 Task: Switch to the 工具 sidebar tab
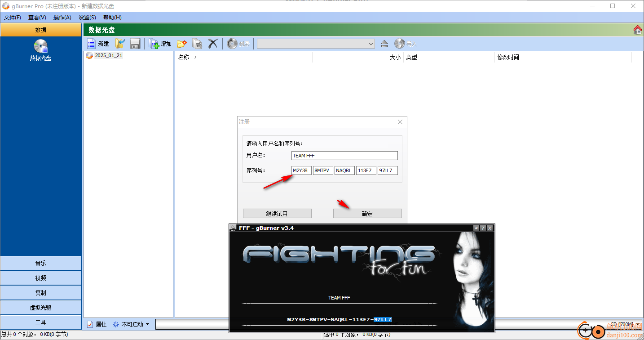click(41, 322)
